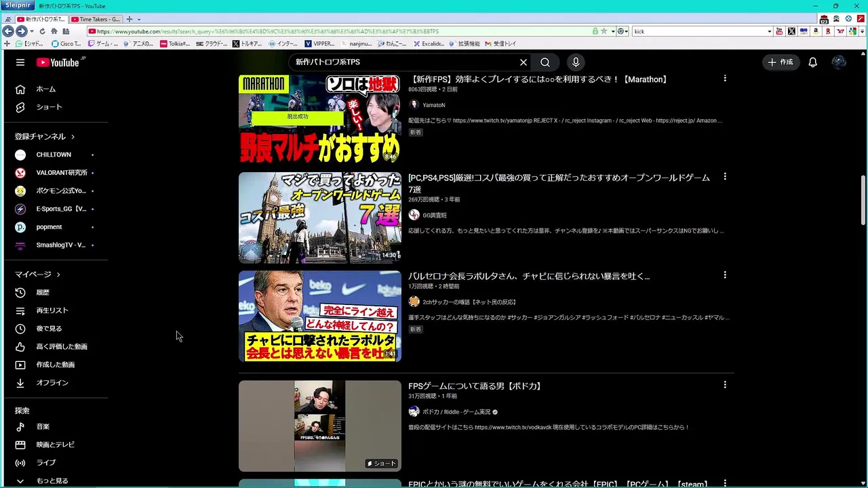Reload the page with the refresh icon
Viewport: 868px width, 488px height.
[42, 31]
